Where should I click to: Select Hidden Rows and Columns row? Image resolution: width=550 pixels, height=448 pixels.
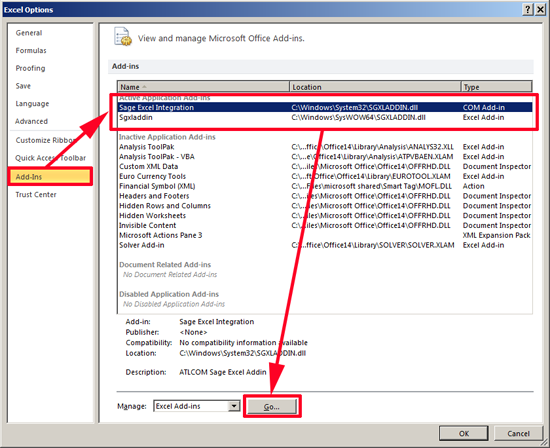325,206
